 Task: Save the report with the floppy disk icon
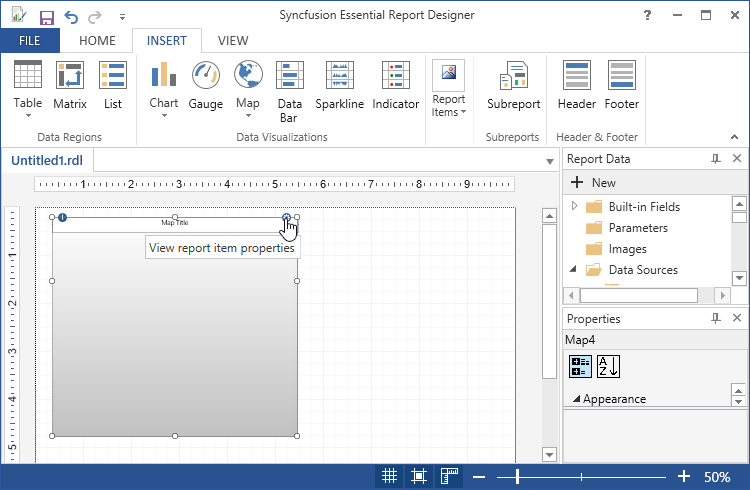[46, 18]
